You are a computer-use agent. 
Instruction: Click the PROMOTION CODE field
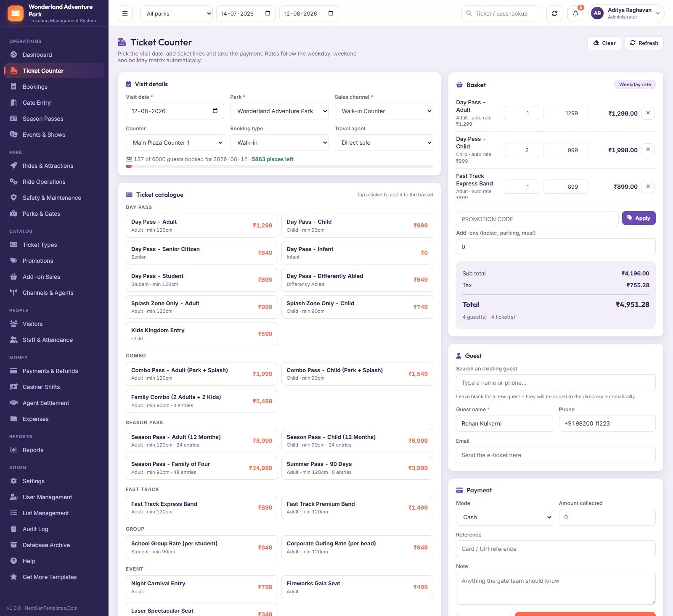pyautogui.click(x=537, y=219)
